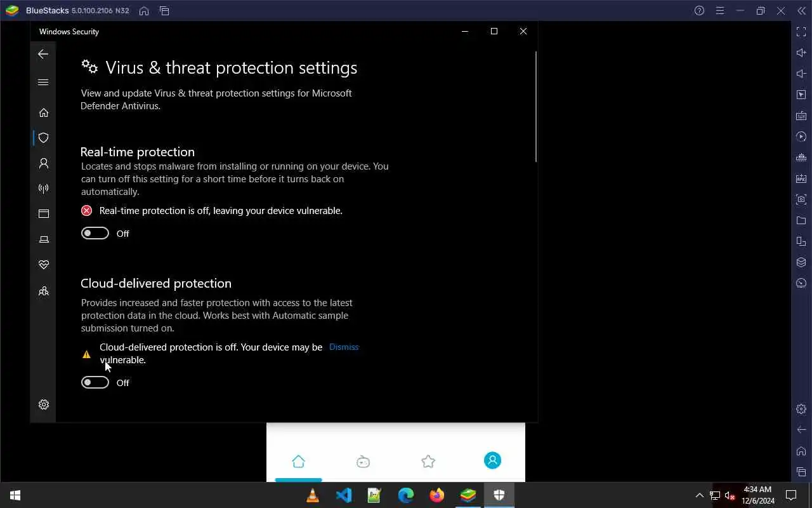Open the BlueStacks help question mark icon
The height and width of the screenshot is (508, 812).
tap(699, 11)
